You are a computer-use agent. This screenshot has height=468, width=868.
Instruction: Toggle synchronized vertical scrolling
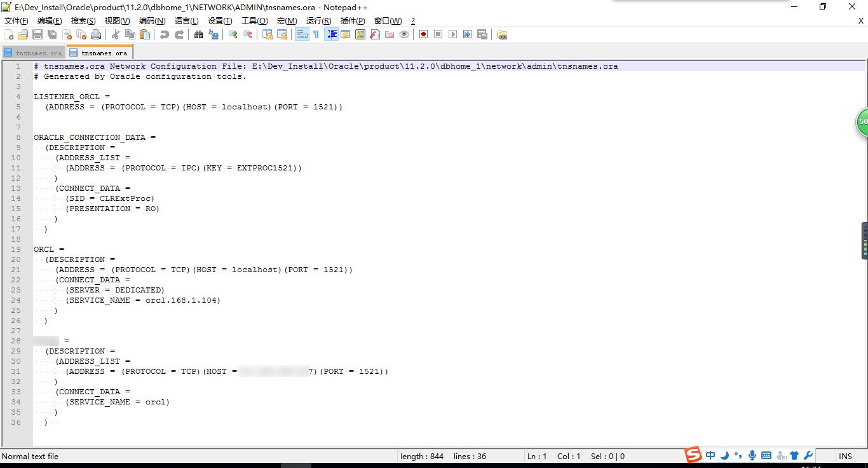(268, 34)
